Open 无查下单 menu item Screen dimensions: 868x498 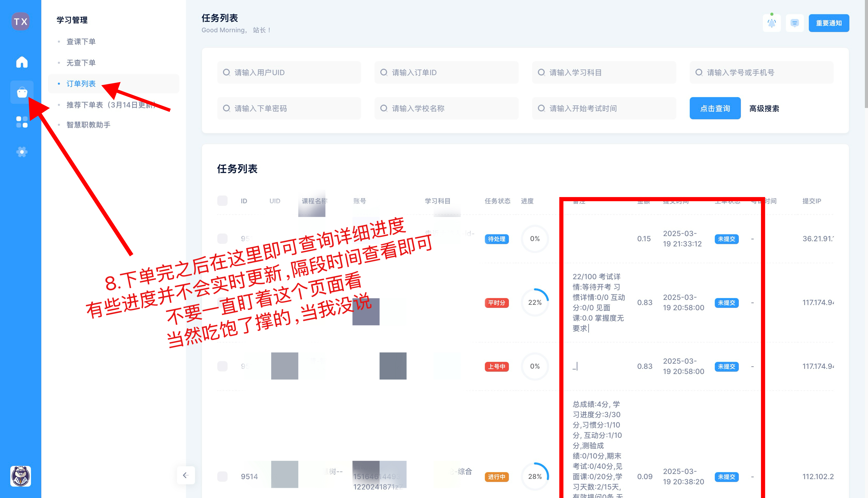pos(81,63)
